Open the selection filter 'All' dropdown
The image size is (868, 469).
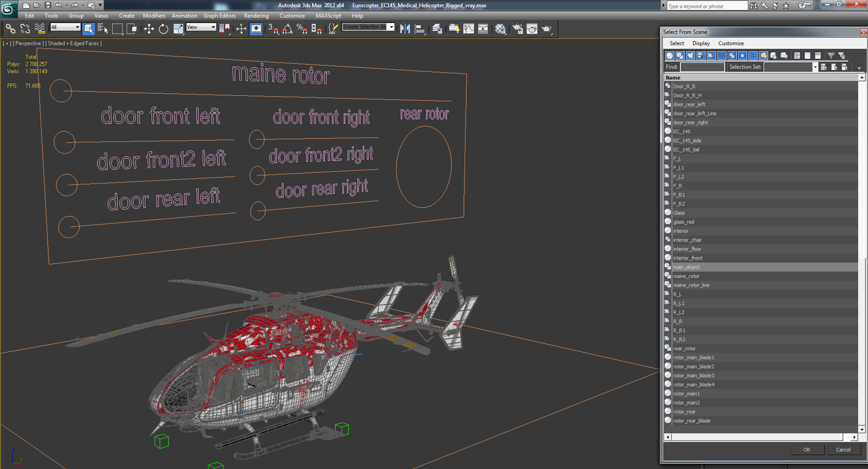coord(65,28)
